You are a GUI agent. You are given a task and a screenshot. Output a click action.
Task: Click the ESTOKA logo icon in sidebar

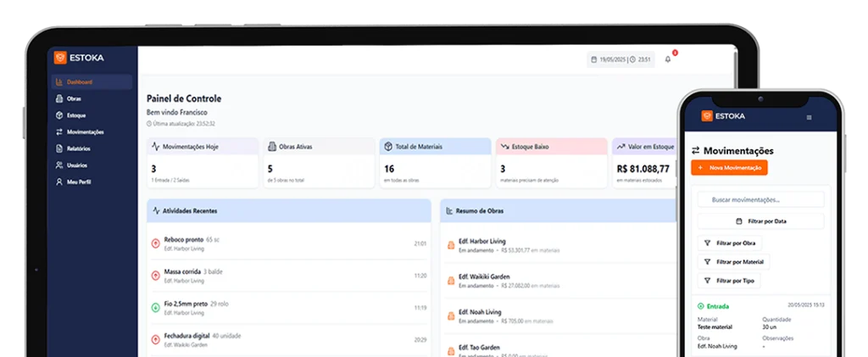point(60,58)
